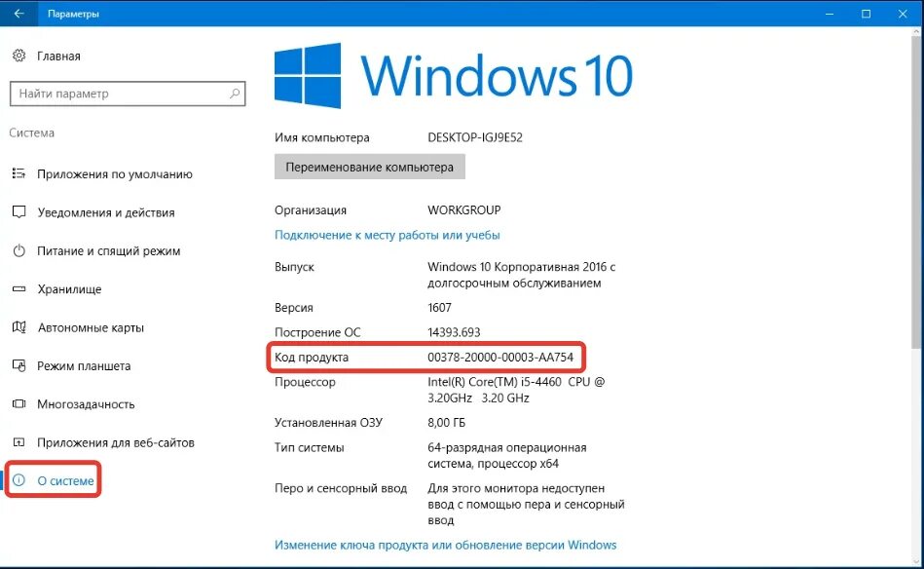Click the multitasking icon
The image size is (924, 569).
pos(18,404)
